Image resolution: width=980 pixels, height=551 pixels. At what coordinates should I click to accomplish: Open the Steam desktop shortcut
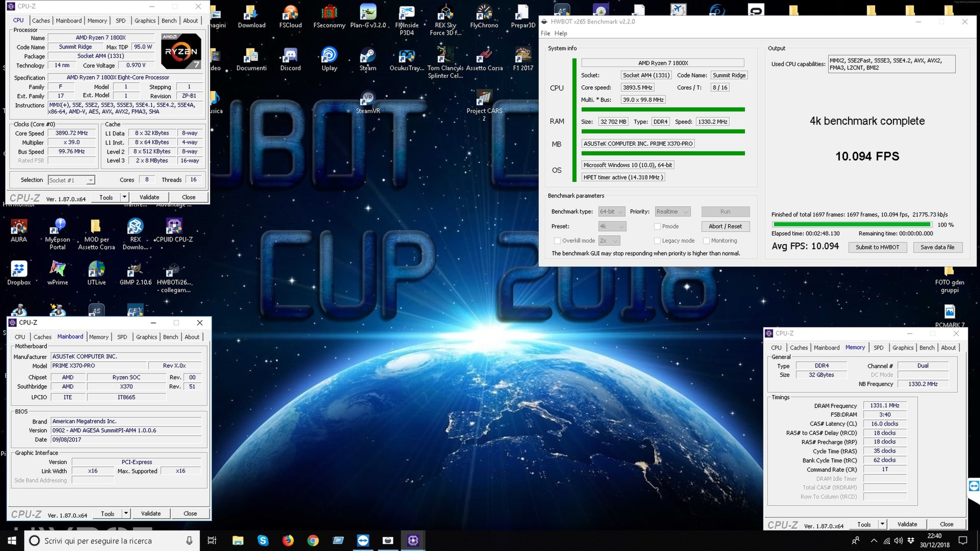click(x=367, y=59)
